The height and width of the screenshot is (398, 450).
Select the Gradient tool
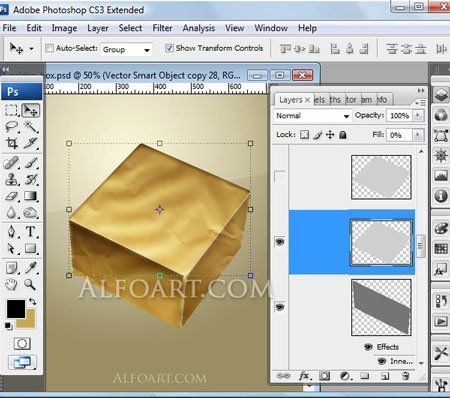point(30,196)
